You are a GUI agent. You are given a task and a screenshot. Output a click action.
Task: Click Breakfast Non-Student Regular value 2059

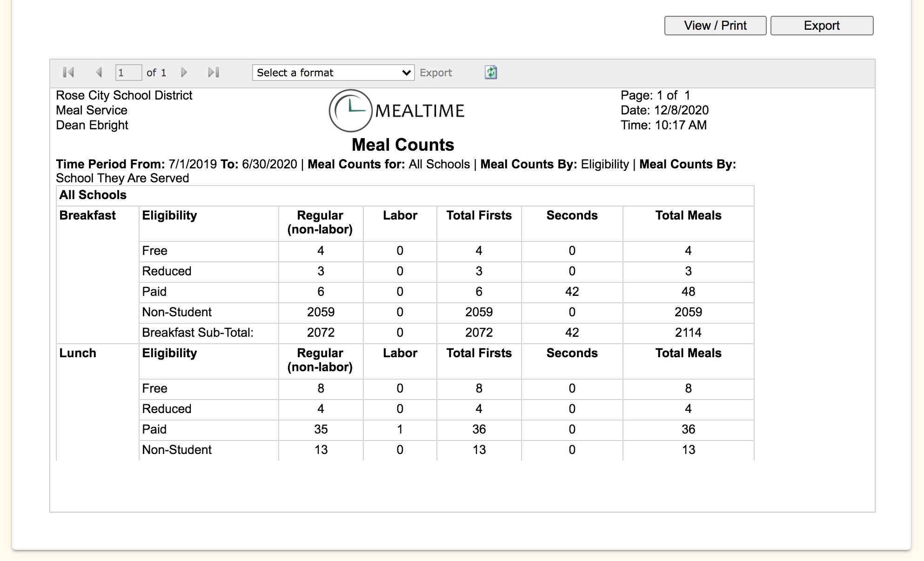321,312
